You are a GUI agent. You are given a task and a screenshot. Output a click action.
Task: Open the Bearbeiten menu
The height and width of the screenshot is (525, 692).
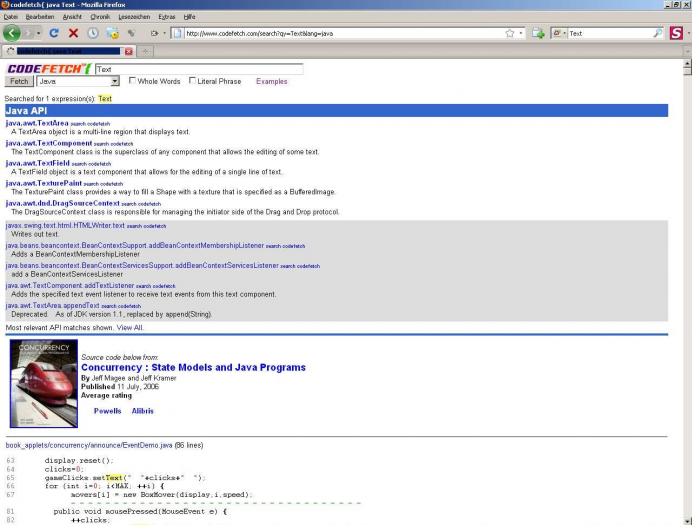(x=40, y=17)
